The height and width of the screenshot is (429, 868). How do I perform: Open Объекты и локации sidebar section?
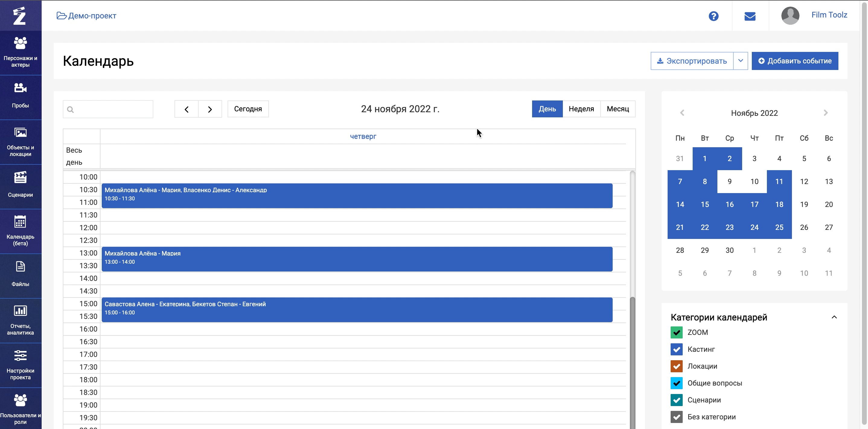(21, 142)
